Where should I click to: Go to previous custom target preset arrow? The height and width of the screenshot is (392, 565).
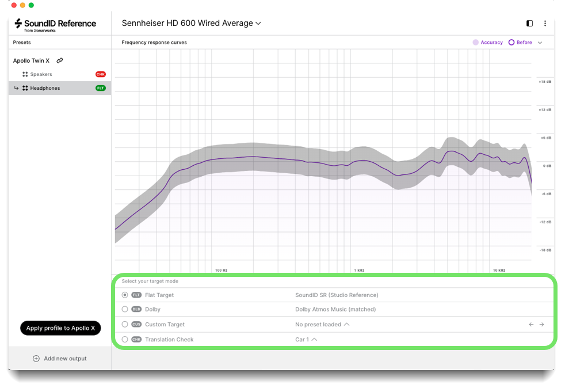point(531,325)
